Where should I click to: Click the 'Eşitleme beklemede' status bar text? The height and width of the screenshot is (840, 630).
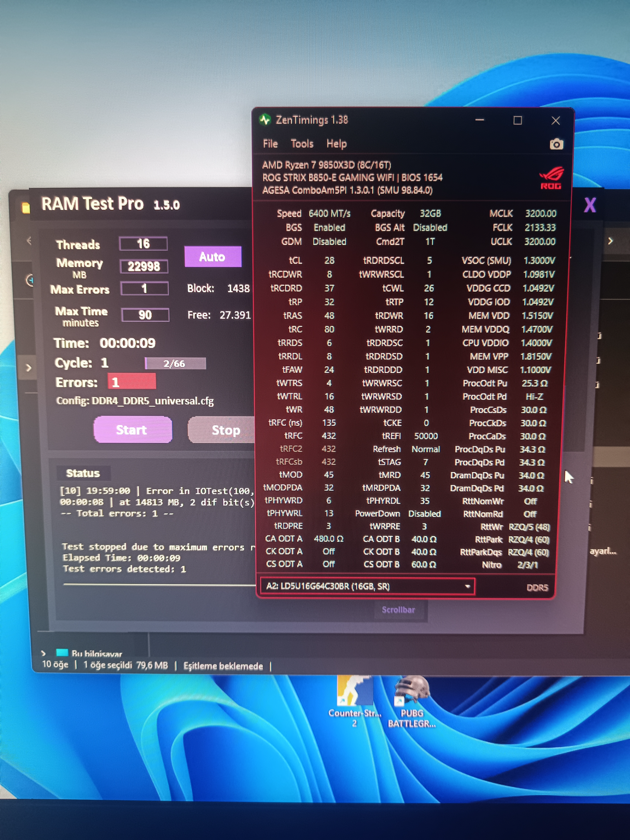pyautogui.click(x=223, y=666)
